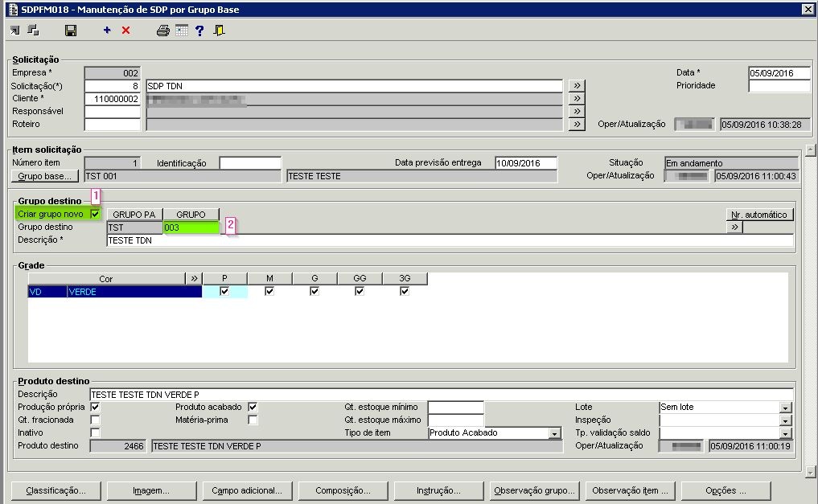
Task: Uncheck size P for VERDE
Action: click(x=224, y=291)
